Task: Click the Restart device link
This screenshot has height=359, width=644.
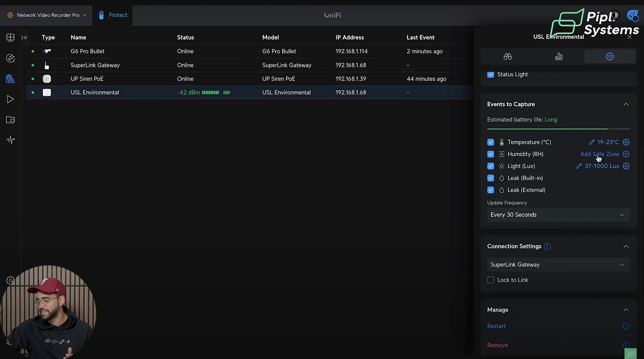Action: coord(497,326)
